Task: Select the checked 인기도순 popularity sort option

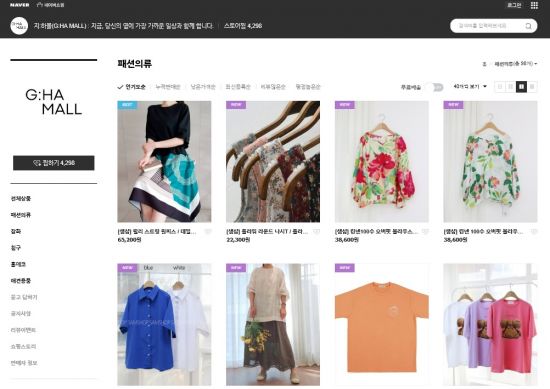Action: click(x=131, y=87)
